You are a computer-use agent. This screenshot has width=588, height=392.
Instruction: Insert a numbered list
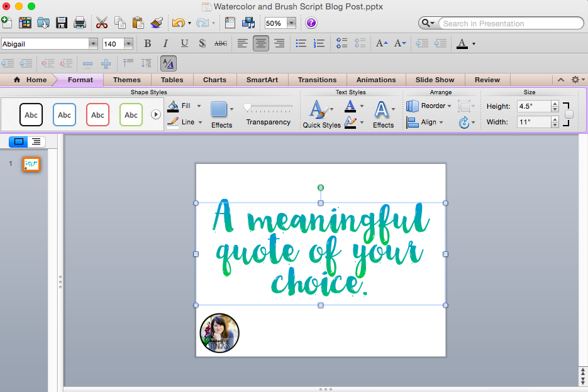pyautogui.click(x=319, y=43)
